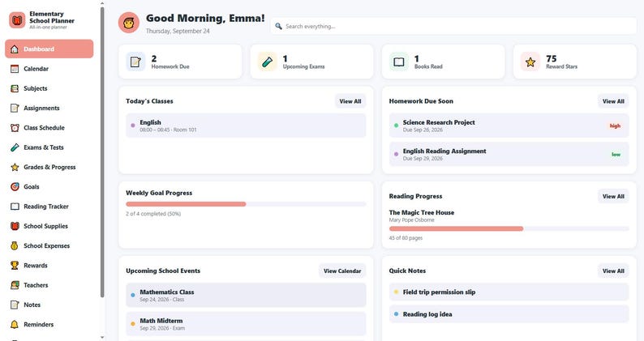Click the Goals target icon
This screenshot has width=644, height=341.
(x=15, y=187)
